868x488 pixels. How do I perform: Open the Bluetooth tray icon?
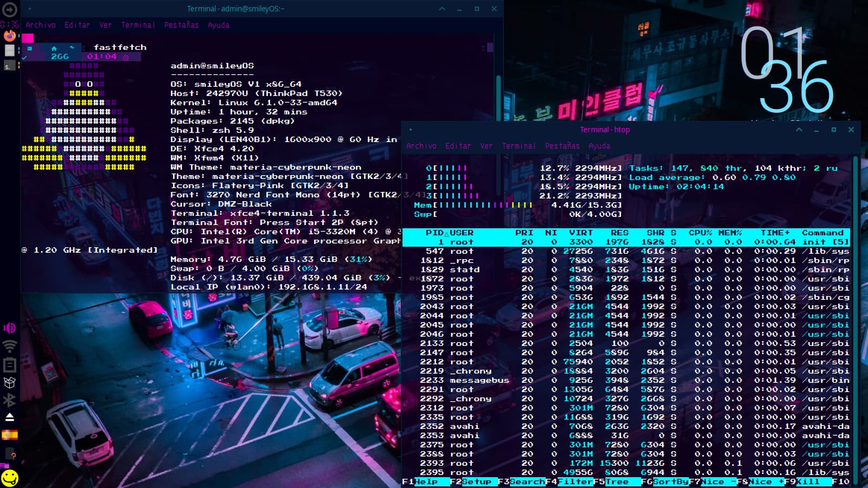10,400
